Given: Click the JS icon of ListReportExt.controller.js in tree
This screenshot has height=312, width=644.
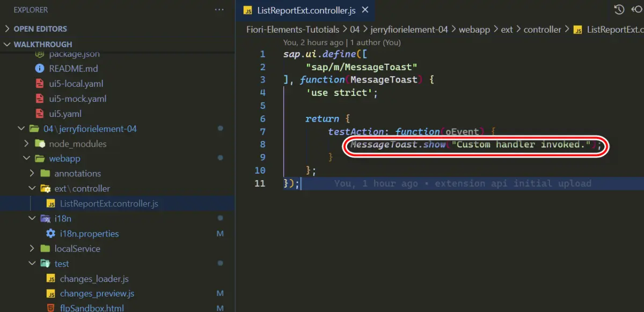Looking at the screenshot, I should tap(50, 204).
